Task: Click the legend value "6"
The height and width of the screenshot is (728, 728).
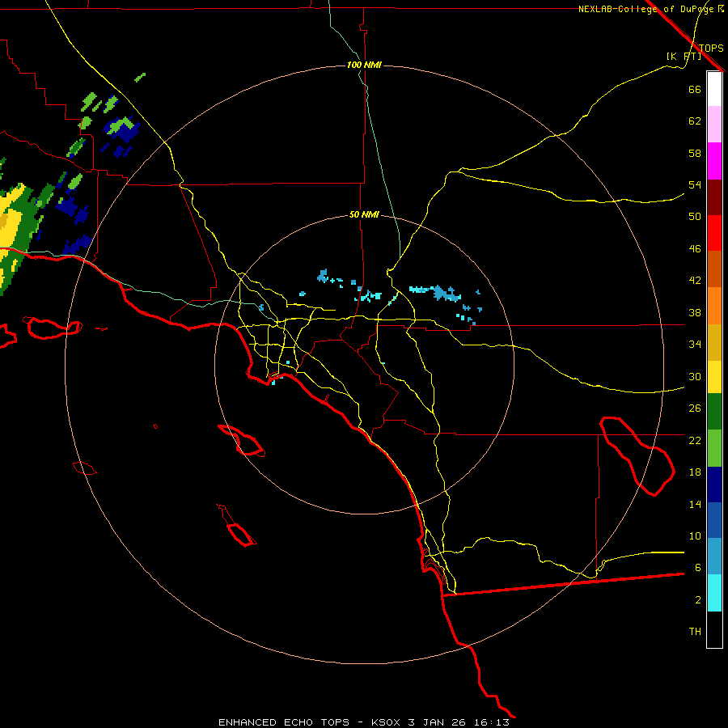Action: (697, 568)
